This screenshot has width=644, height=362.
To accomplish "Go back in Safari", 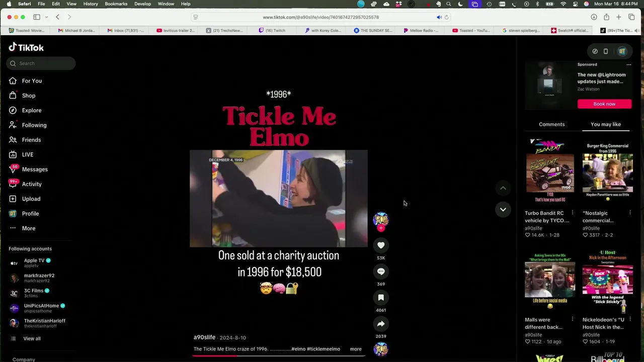I will [x=57, y=17].
